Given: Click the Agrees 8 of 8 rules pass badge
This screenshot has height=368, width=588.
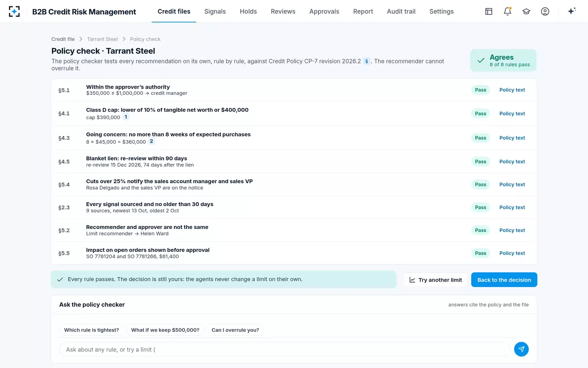Looking at the screenshot, I should tap(503, 61).
